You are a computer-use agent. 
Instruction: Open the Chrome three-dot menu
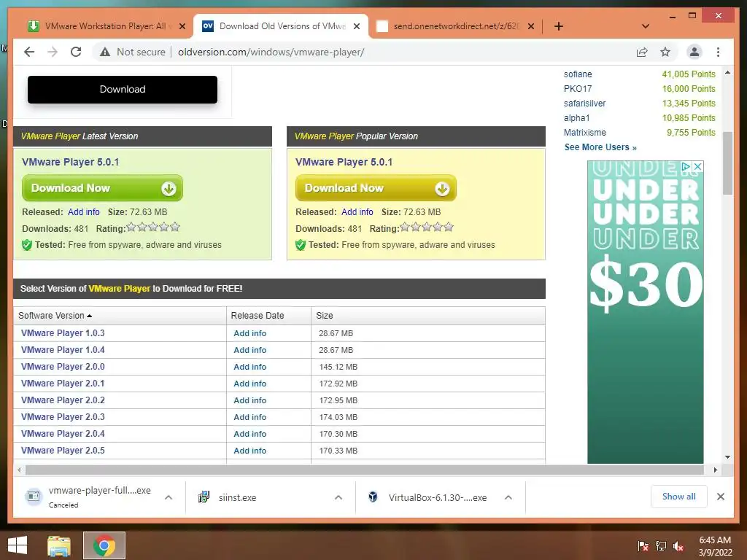[x=718, y=52]
